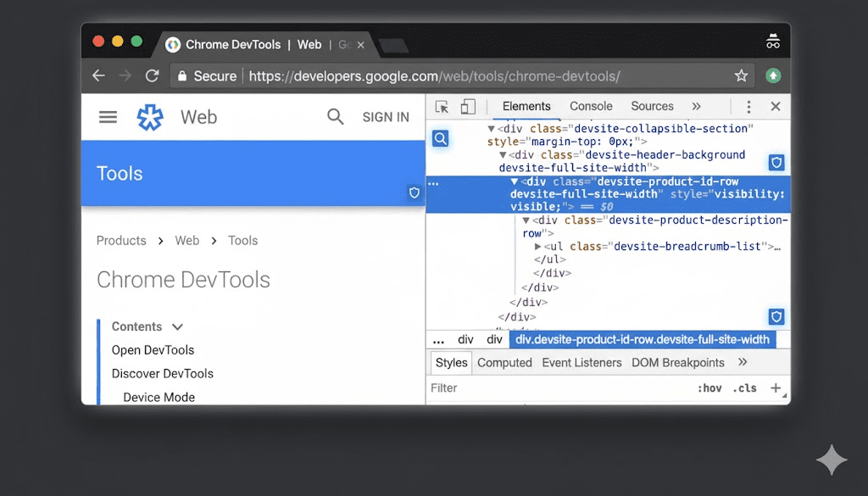Screen dimensions: 868x496
Task: Click the shield icon on the blue banner
Action: 414,193
